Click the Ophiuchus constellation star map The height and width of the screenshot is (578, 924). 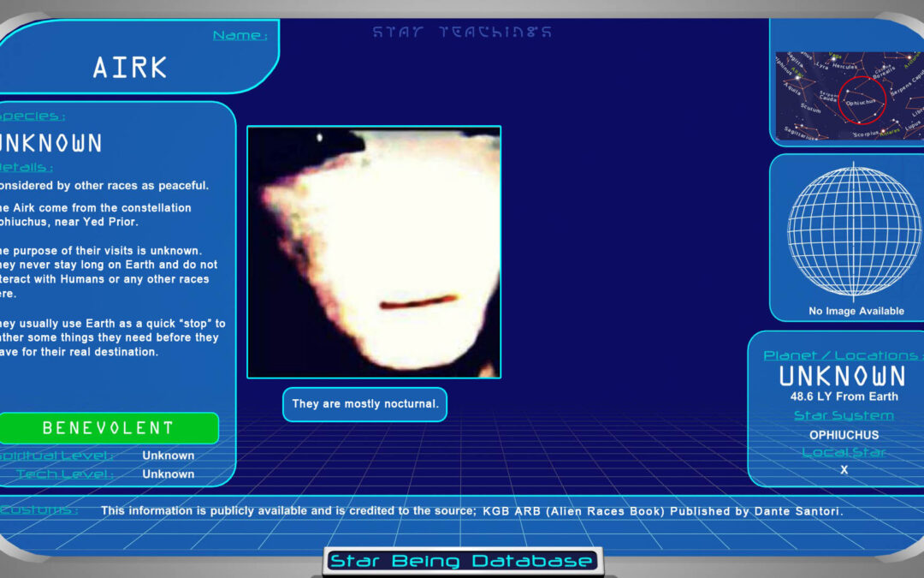coord(850,96)
